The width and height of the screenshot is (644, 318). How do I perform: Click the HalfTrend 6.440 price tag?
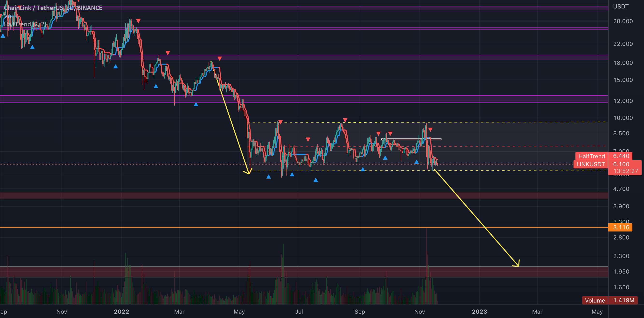coord(604,156)
